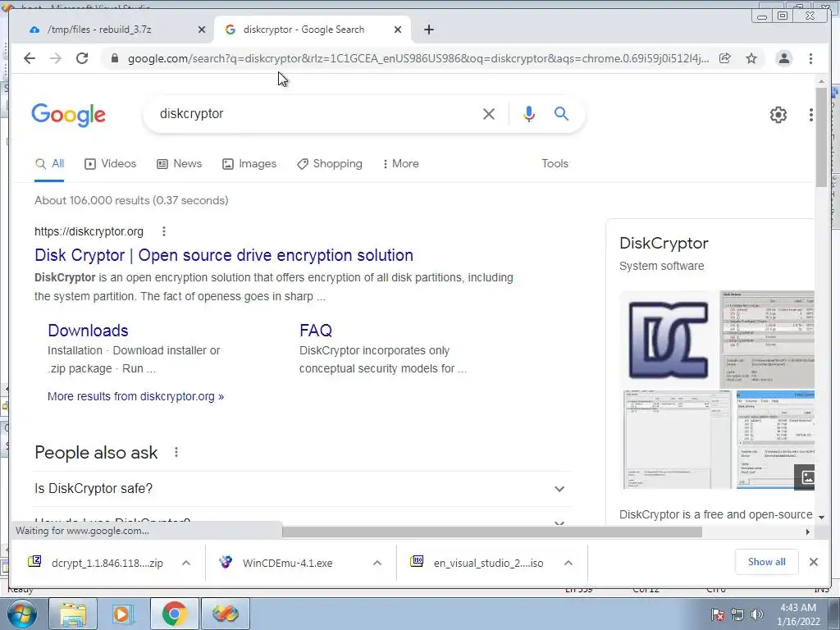Open the en_visual_studio iso download options arrow
Viewport: 840px width, 630px height.
click(568, 563)
